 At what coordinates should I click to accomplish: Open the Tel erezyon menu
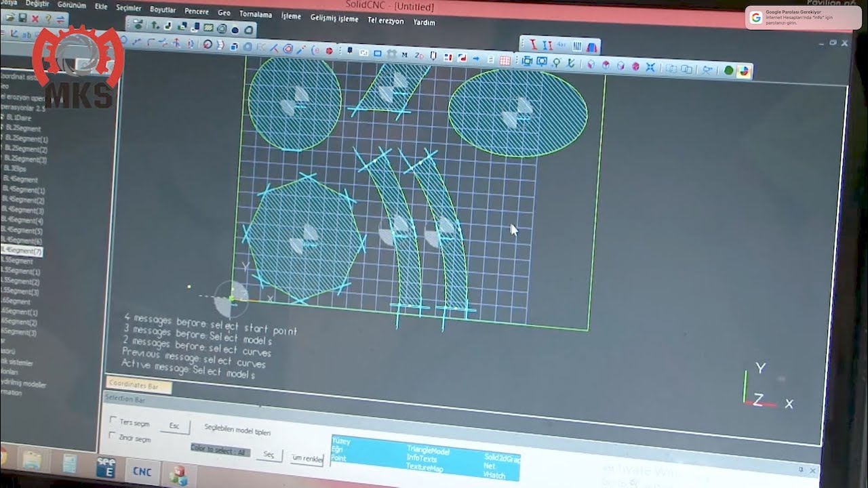pyautogui.click(x=385, y=20)
